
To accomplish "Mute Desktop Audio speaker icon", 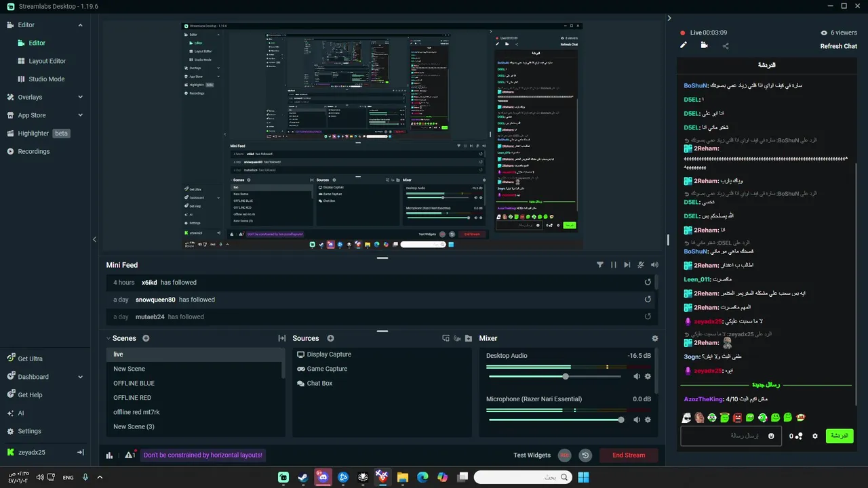I will click(637, 376).
